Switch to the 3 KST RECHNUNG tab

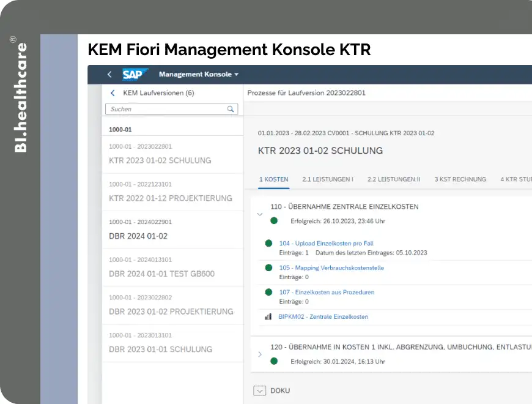460,179
